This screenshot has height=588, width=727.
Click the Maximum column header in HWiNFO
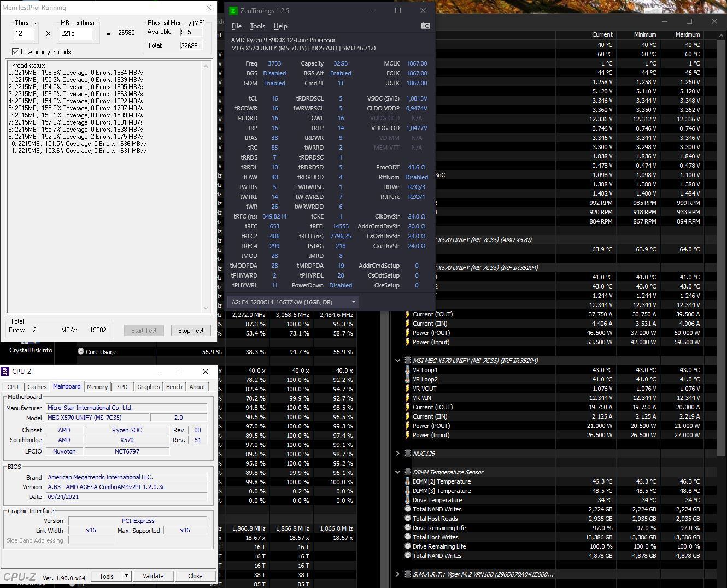(688, 34)
